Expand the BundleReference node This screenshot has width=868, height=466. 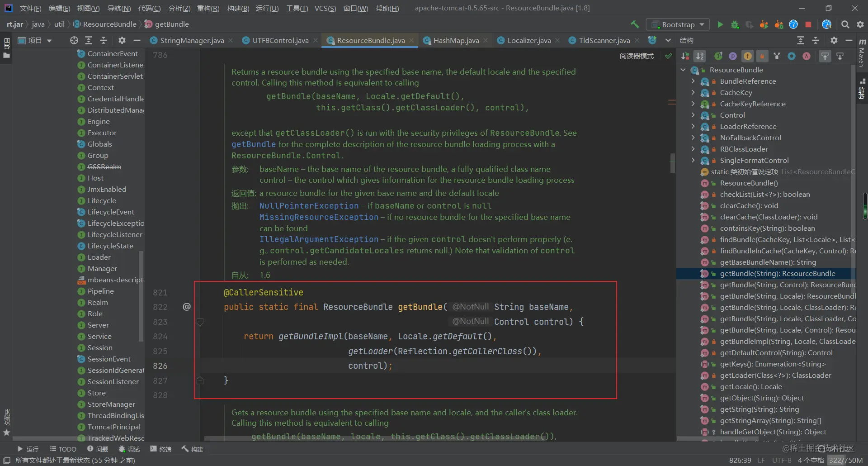[693, 81]
